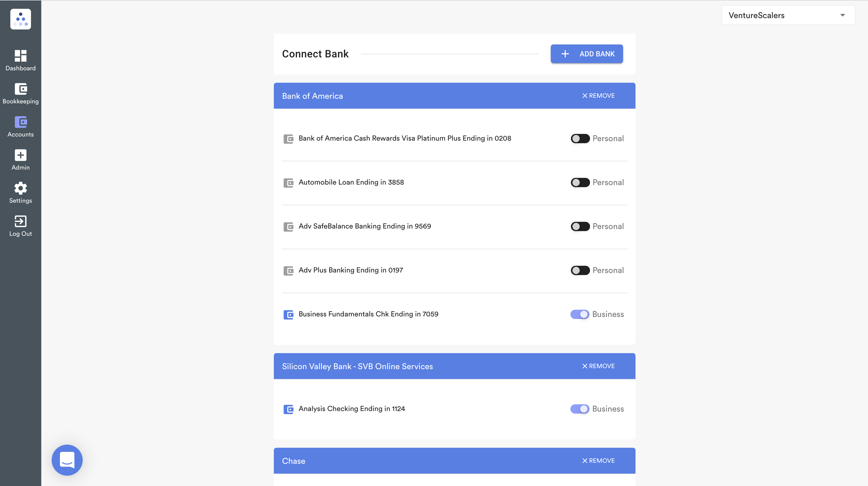Toggle Adv Plus Banking 0197 switch
Image resolution: width=868 pixels, height=486 pixels.
point(580,270)
